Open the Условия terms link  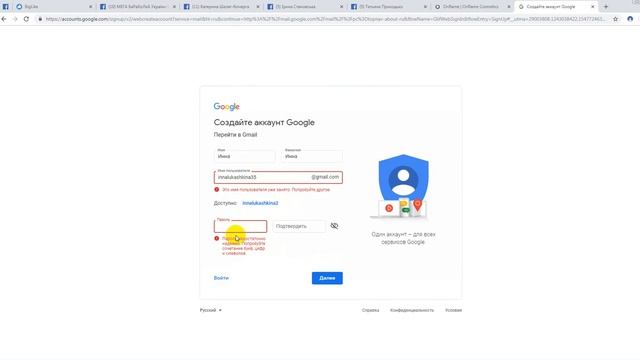click(453, 310)
